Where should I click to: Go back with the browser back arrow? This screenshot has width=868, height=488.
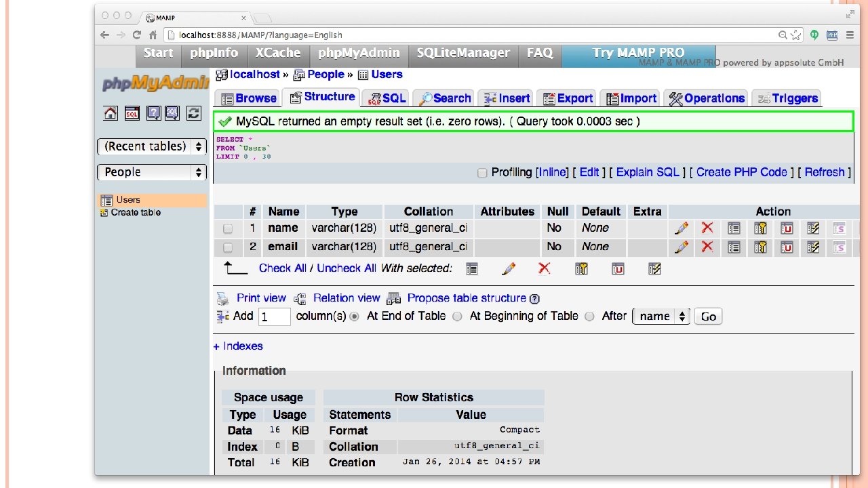104,35
